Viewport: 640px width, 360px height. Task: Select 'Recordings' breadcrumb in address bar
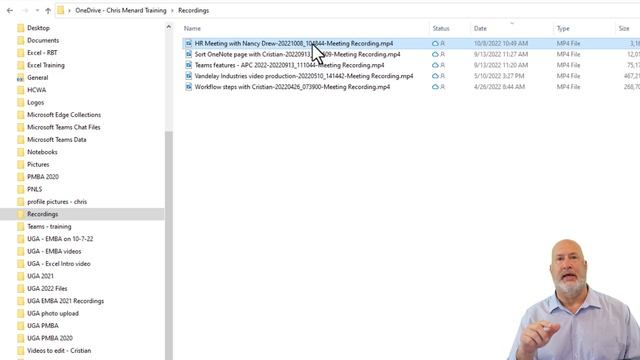coord(193,11)
